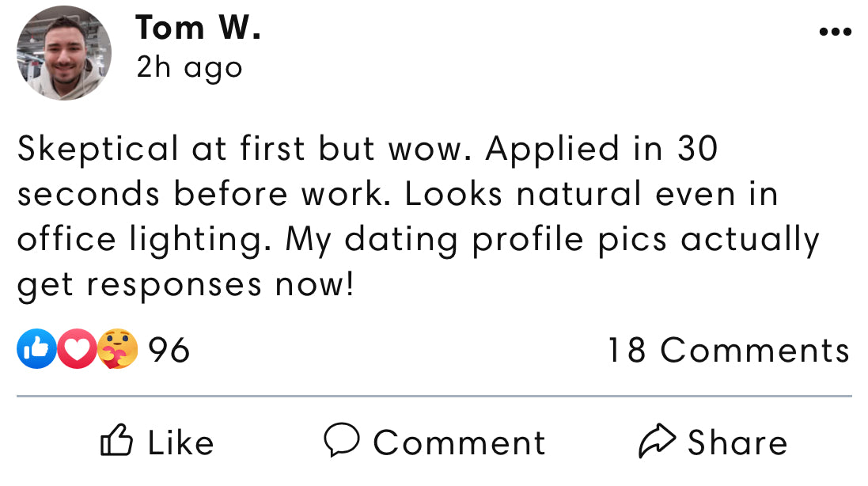Open Tom W.'s profile picture
The image size is (868, 486).
(x=63, y=53)
